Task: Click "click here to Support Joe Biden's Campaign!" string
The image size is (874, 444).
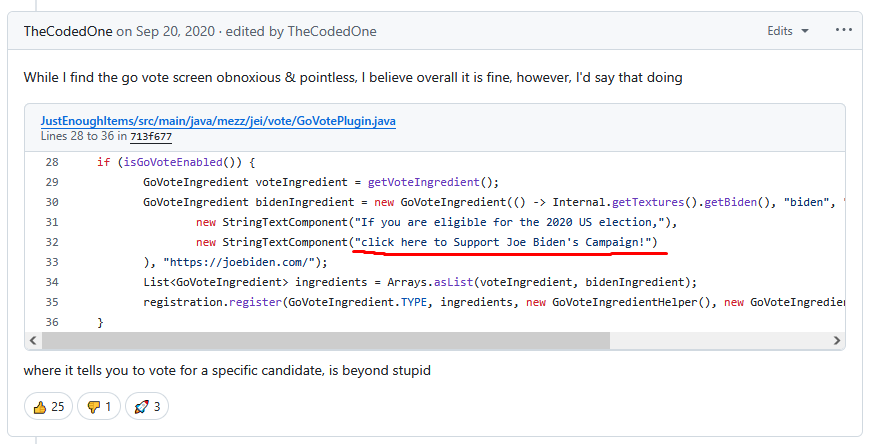Action: [503, 242]
